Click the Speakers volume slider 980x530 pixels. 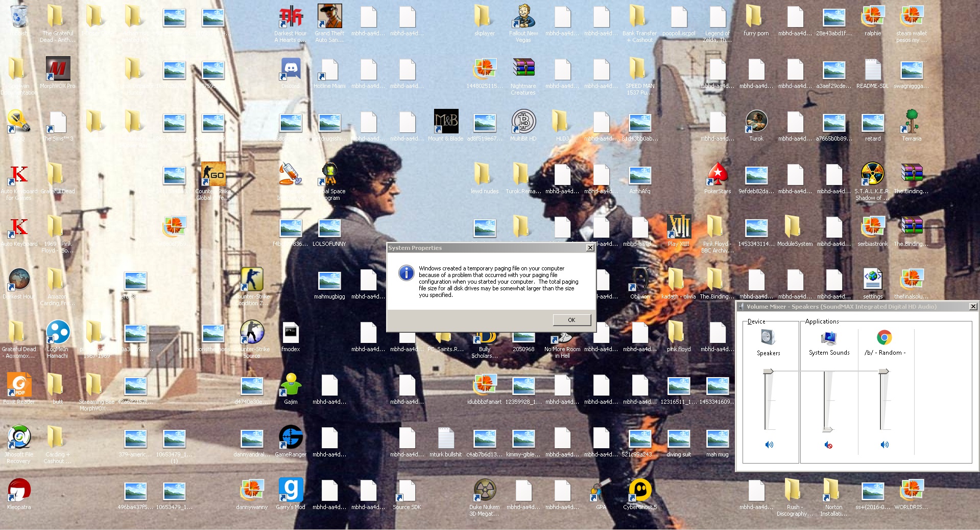[768, 372]
